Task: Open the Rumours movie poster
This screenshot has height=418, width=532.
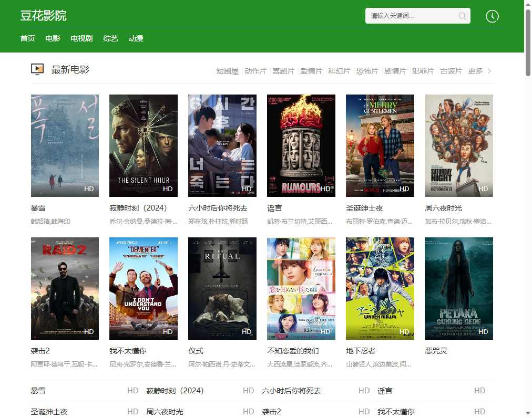Action: coord(301,145)
